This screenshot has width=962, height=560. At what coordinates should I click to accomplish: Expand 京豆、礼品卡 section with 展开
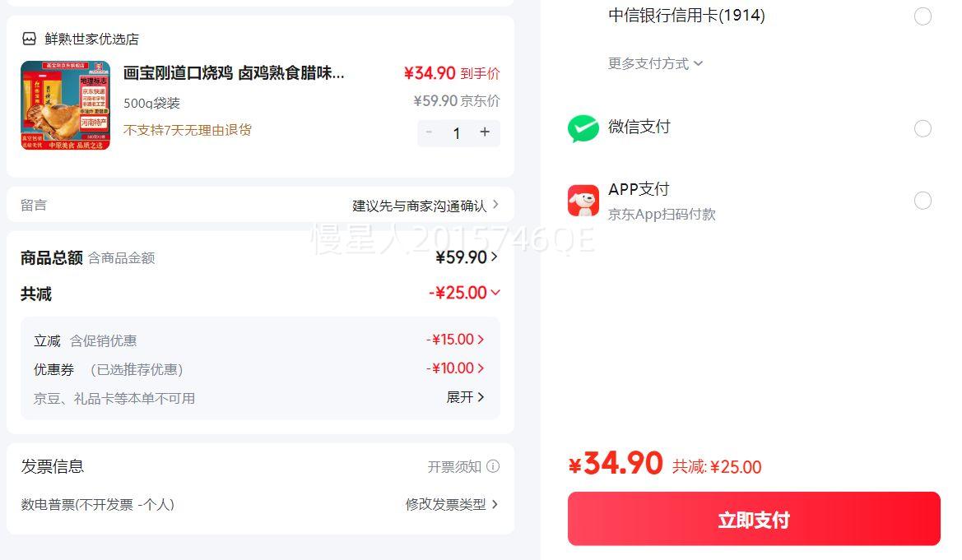[x=465, y=397]
